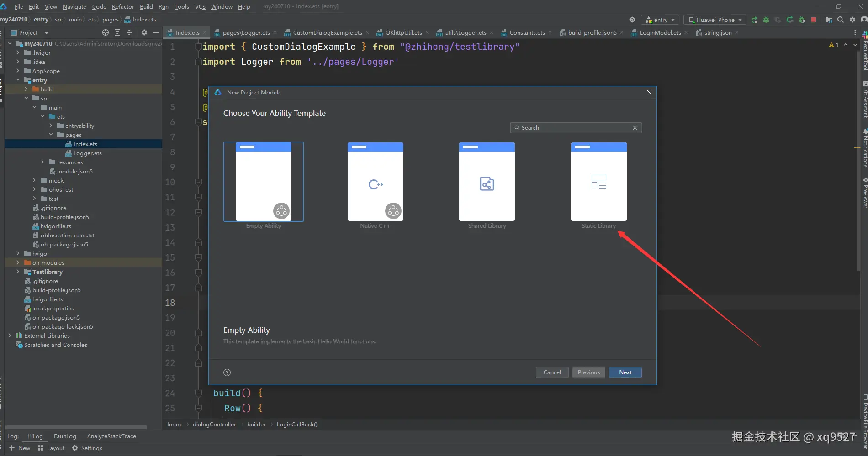This screenshot has width=868, height=456.
Task: Open the Build menu
Action: click(x=146, y=6)
